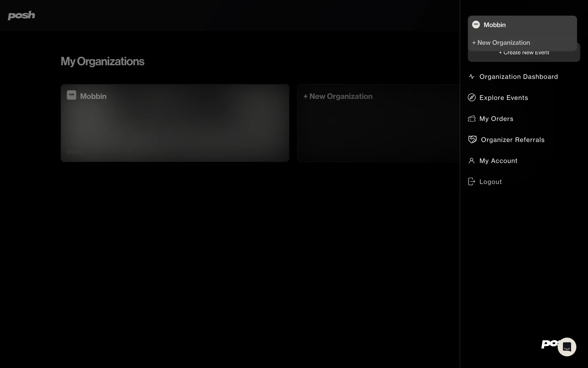Screen dimensions: 588x368
Task: Click the Organizer Referrals handshake icon
Action: coord(472,140)
